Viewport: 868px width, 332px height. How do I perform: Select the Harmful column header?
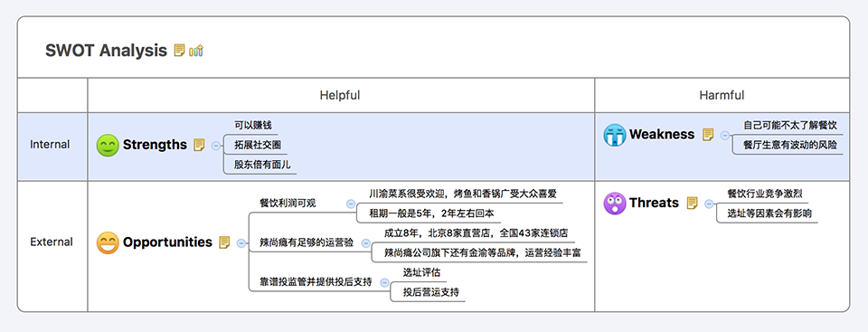pyautogui.click(x=722, y=95)
